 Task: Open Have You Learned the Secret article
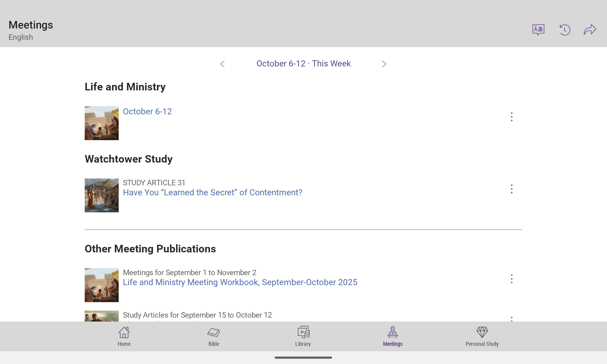click(212, 193)
